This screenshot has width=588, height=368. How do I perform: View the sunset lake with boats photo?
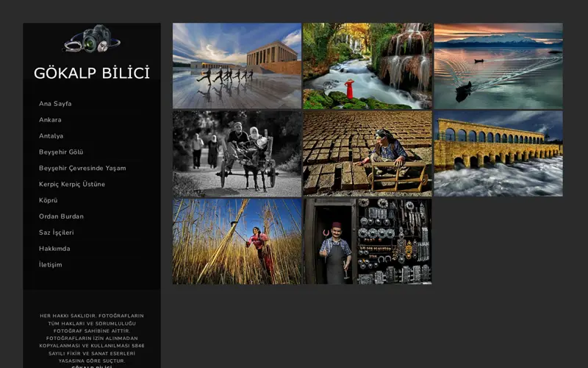tap(498, 66)
